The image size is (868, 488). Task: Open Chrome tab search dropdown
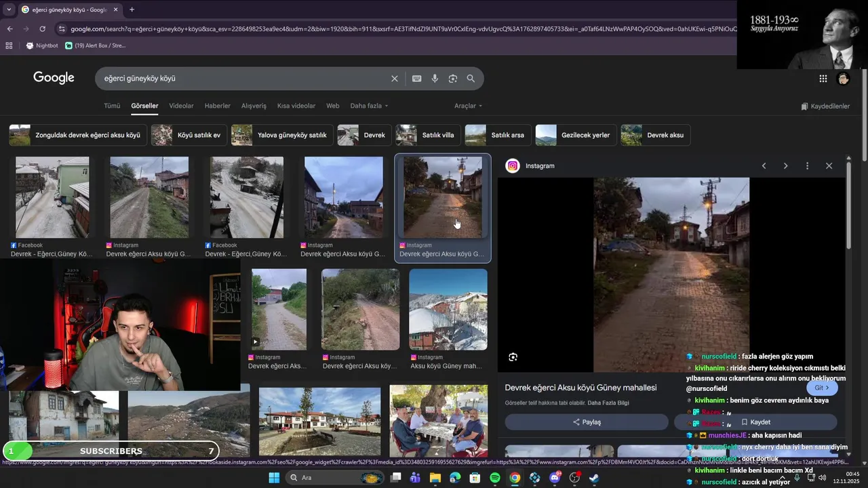[x=9, y=9]
